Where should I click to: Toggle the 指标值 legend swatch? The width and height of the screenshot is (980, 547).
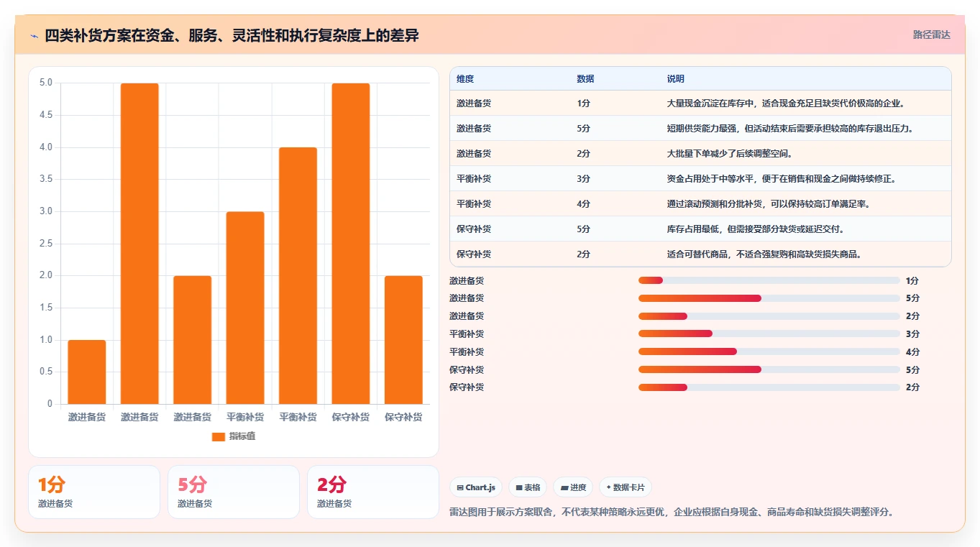pos(219,436)
